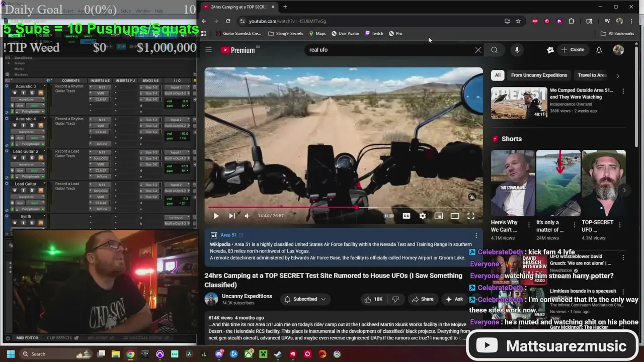The height and width of the screenshot is (362, 644).
Task: Open 'We Camped Outside Area 51' thumbnail
Action: pyautogui.click(x=519, y=103)
